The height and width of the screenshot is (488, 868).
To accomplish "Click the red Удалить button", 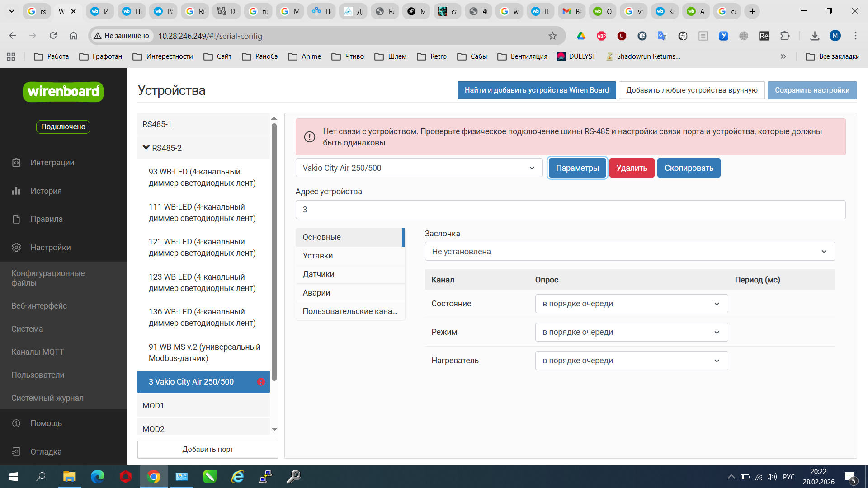I will point(632,168).
